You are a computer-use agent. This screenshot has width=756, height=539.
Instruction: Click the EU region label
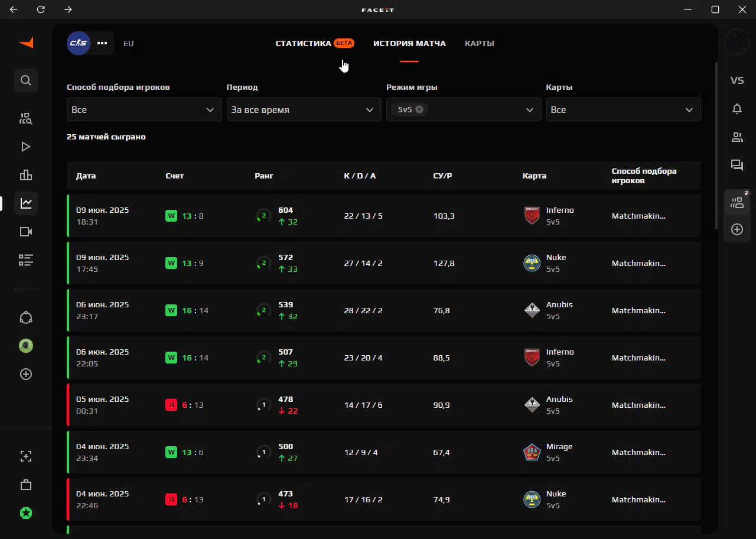click(x=129, y=43)
